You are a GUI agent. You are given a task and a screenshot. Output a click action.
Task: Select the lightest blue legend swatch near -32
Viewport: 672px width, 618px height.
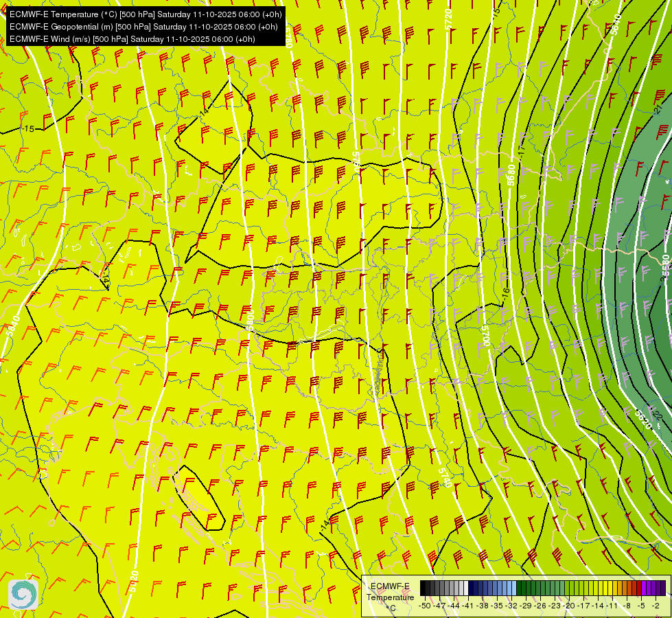(514, 588)
